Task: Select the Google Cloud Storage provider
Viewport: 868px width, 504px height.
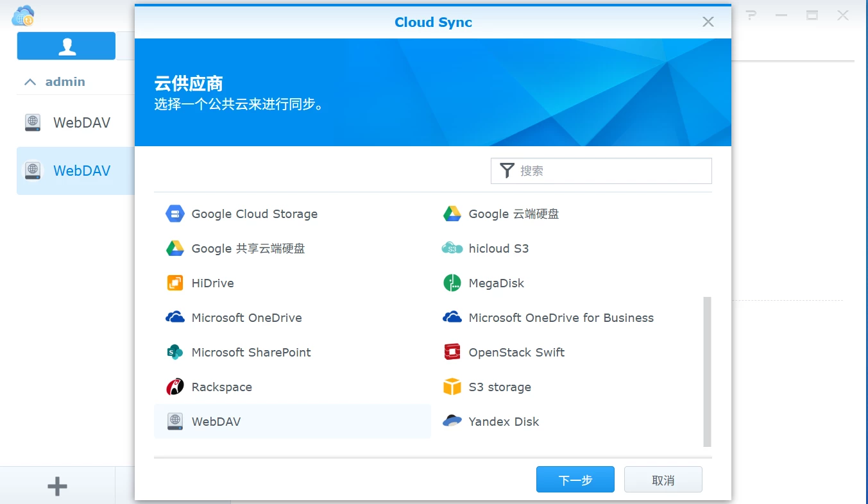Action: (x=254, y=214)
